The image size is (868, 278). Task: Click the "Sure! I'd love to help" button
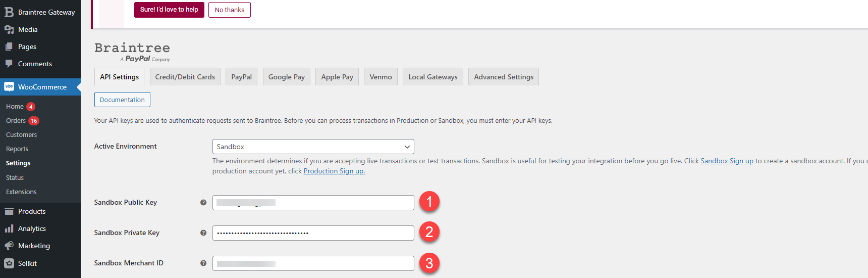(169, 10)
